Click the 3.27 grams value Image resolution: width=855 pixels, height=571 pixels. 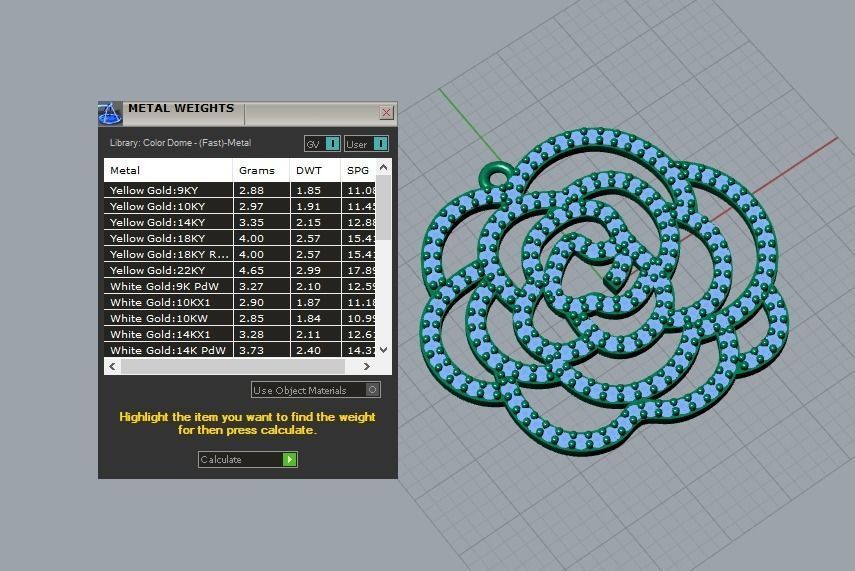click(x=251, y=286)
